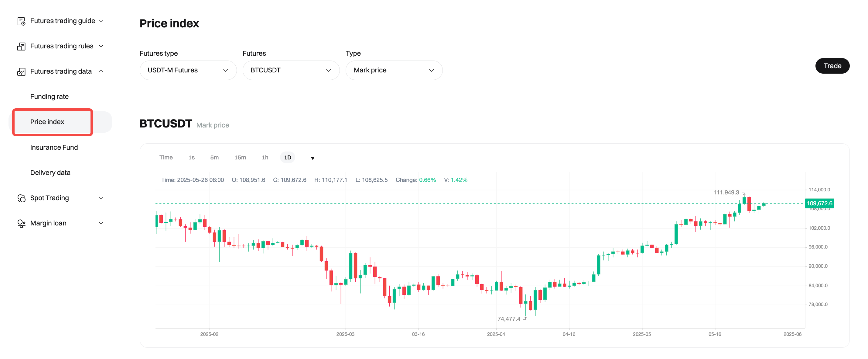This screenshot has height=359, width=868.
Task: Open more chart intervals via the triangle arrow
Action: pos(312,158)
